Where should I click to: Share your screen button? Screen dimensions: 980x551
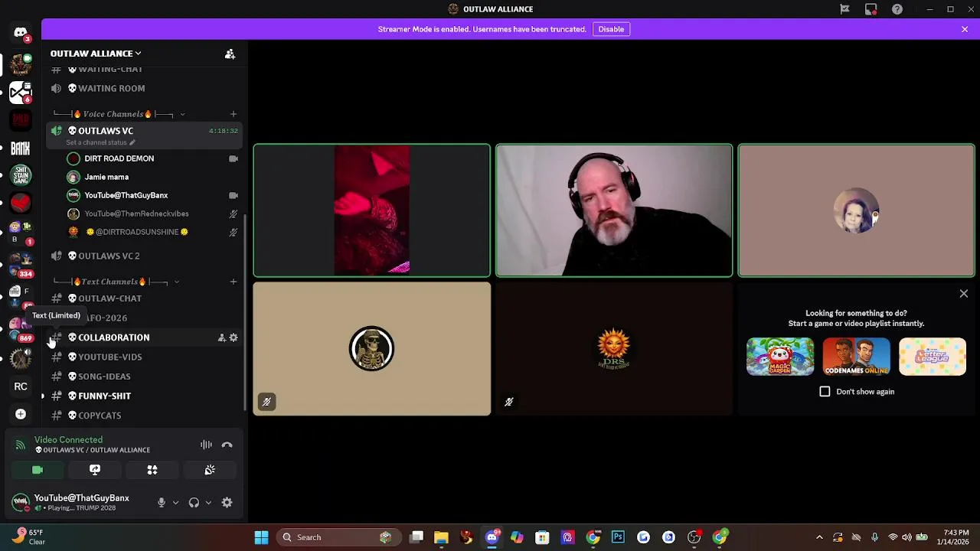(x=95, y=470)
